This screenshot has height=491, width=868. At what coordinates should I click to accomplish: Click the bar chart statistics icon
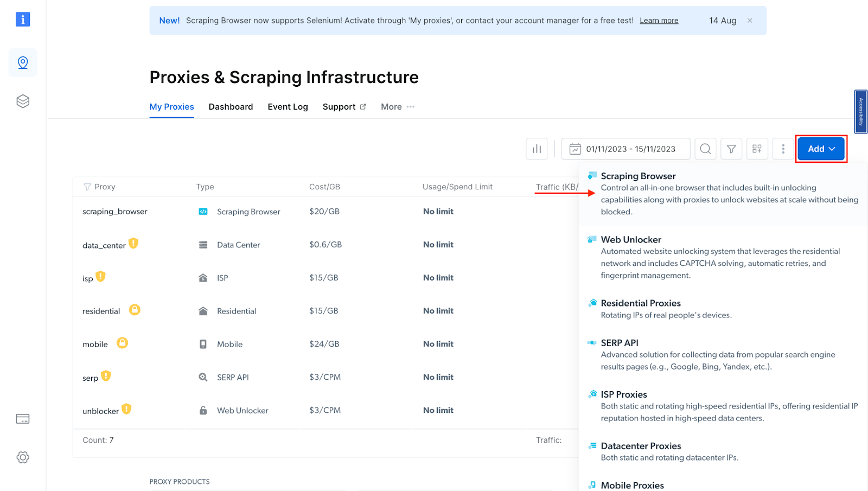click(x=537, y=149)
